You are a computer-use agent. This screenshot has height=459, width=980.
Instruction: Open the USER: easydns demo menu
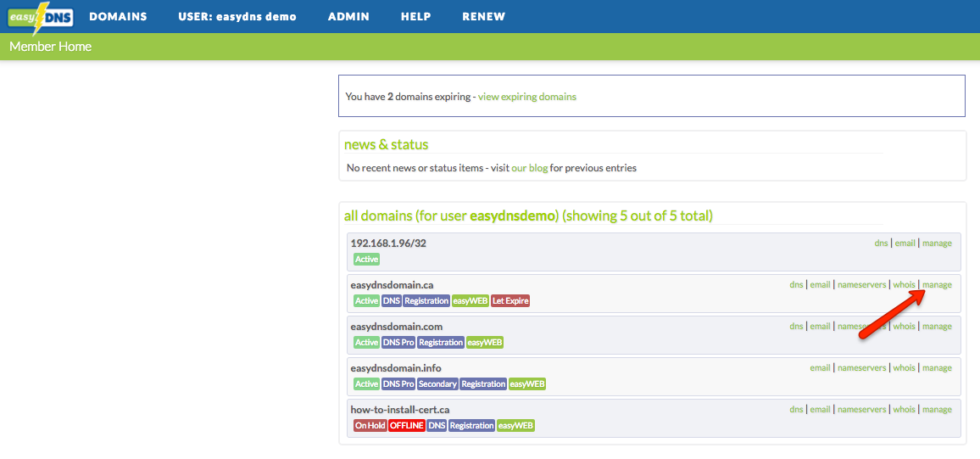coord(237,17)
